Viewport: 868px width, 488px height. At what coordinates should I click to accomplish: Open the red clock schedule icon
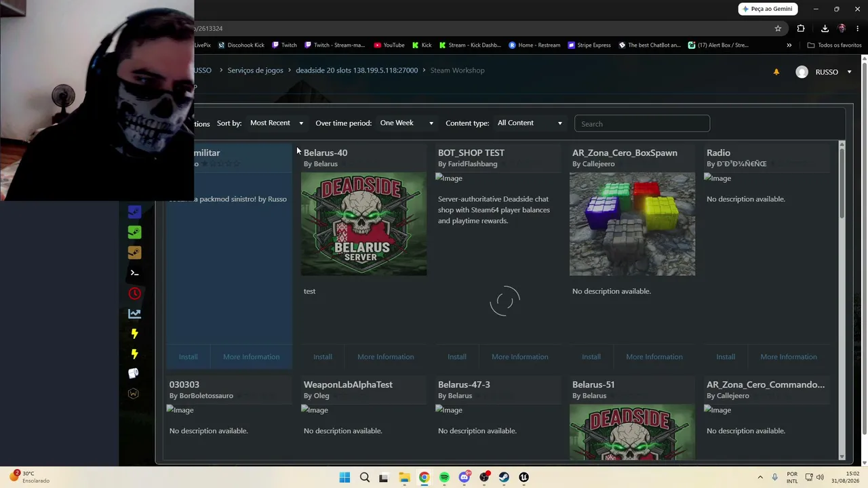[x=134, y=293]
